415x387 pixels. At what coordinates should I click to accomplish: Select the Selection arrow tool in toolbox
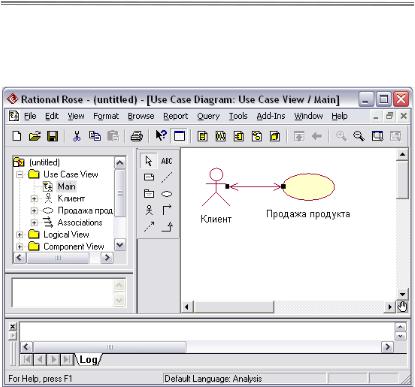click(x=149, y=161)
